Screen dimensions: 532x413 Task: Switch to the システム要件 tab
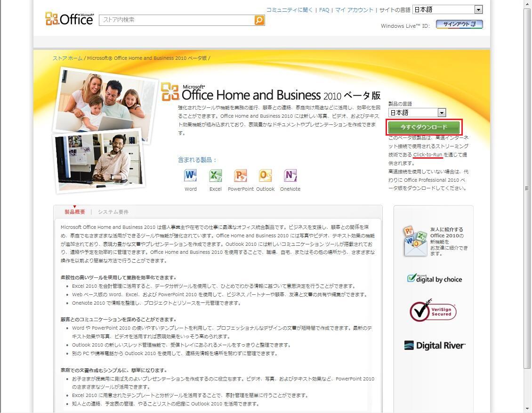[113, 212]
